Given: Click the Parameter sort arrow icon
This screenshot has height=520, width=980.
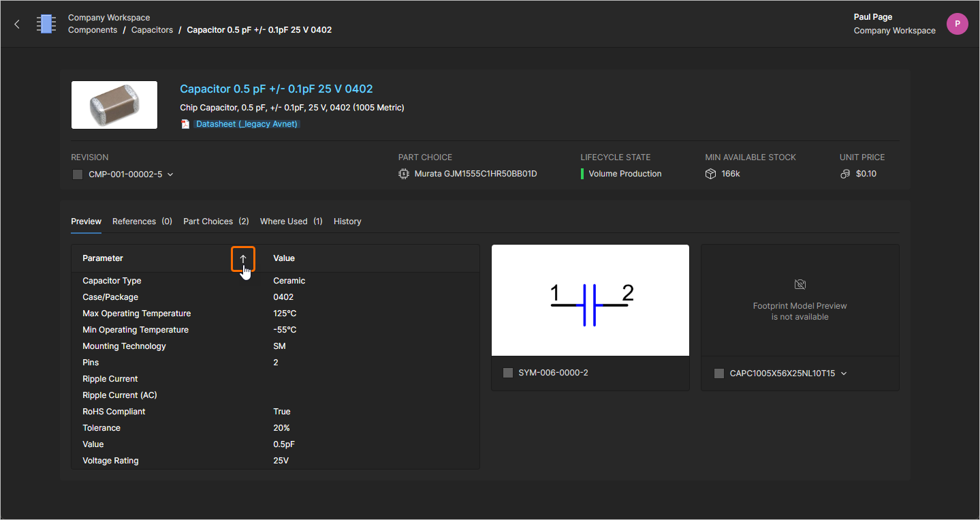Looking at the screenshot, I should (x=243, y=259).
